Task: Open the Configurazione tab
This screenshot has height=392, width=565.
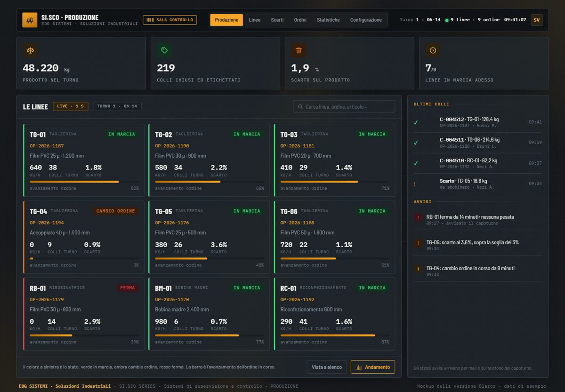Action: coord(366,20)
